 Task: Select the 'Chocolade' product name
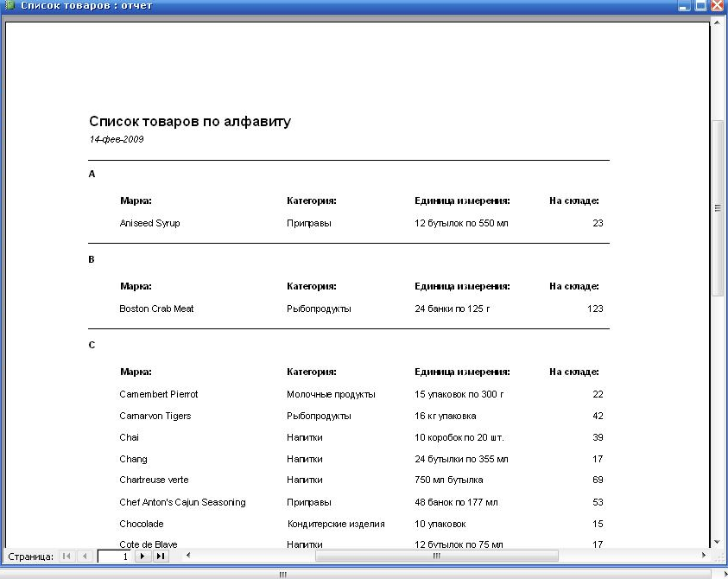pos(141,524)
